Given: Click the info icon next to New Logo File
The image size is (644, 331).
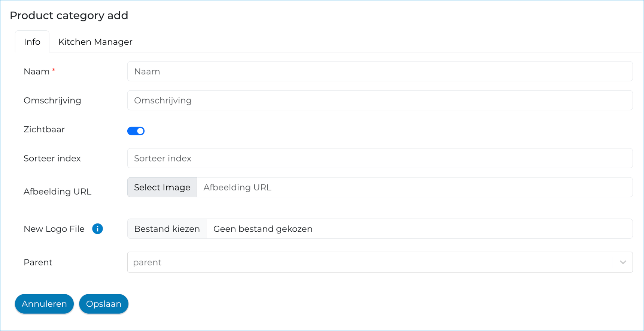Looking at the screenshot, I should point(97,229).
